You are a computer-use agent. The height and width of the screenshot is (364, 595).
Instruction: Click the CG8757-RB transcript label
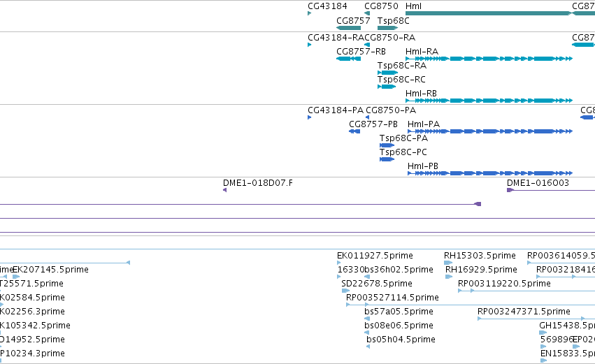361,52
